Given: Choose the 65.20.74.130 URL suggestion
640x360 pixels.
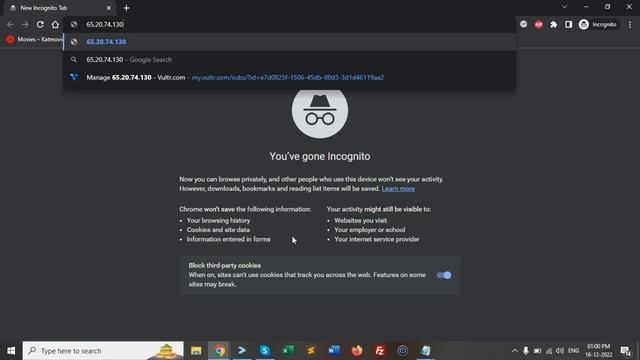Looking at the screenshot, I should click(290, 42).
